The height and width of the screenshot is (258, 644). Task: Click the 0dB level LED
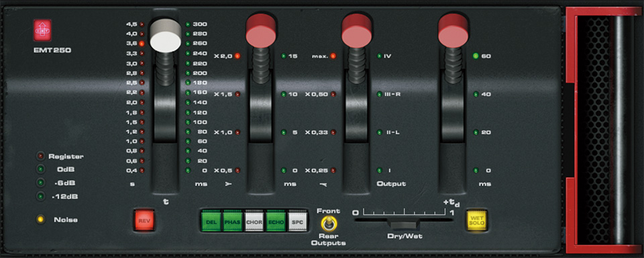(x=41, y=169)
